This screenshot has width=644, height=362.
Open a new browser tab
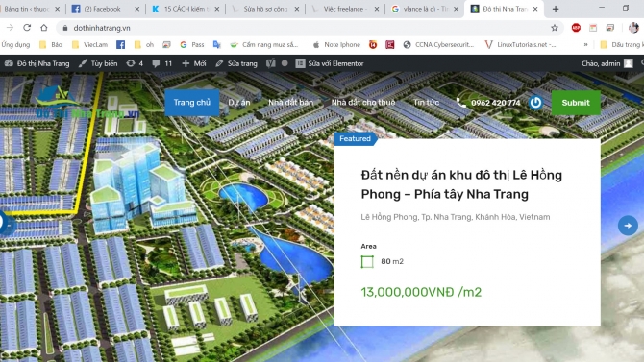coord(556,9)
